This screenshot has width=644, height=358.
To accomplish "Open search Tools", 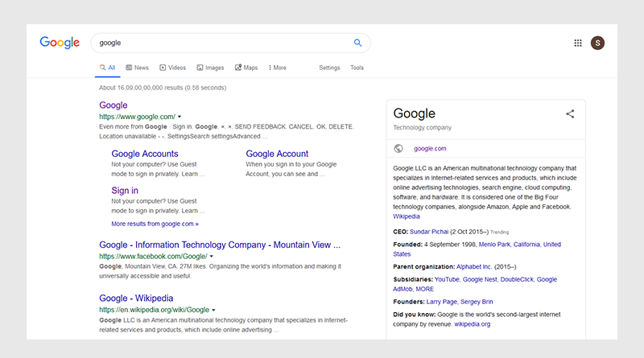I will pyautogui.click(x=357, y=68).
